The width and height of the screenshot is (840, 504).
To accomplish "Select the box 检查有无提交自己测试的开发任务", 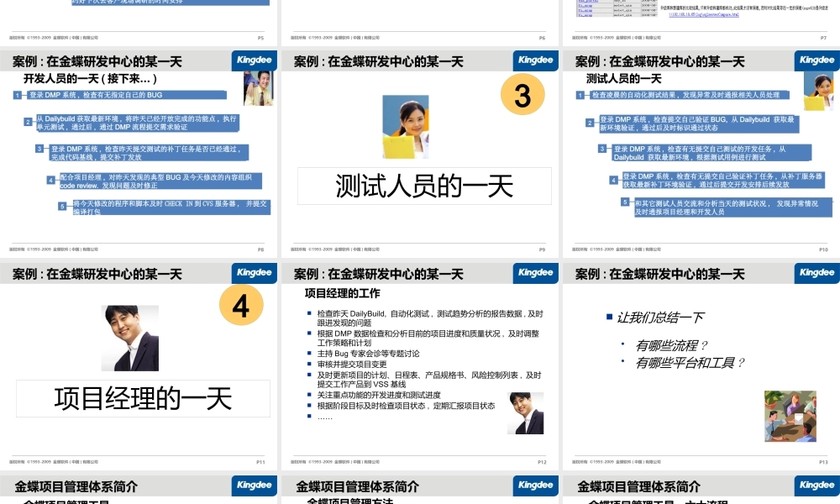I will coord(712,153).
